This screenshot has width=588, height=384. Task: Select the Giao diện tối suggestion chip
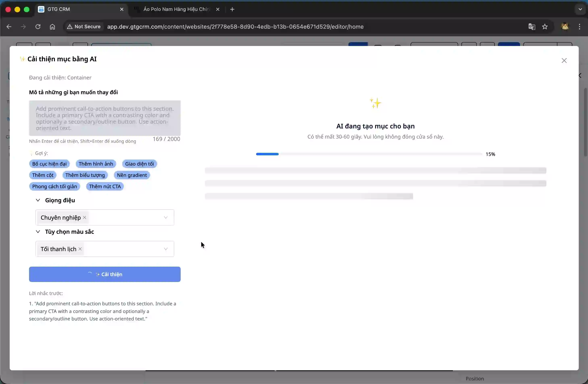pos(139,164)
